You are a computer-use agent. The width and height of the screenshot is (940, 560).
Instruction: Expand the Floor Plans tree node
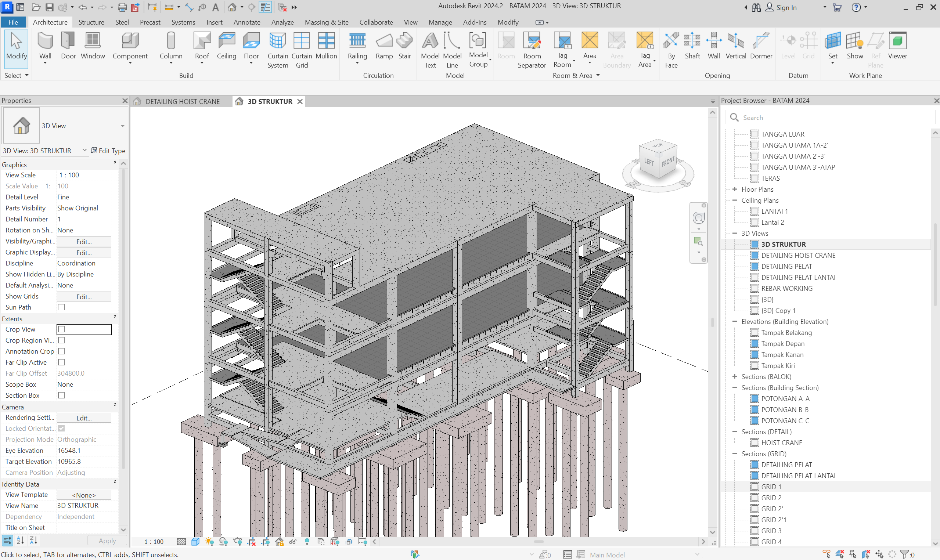tap(734, 189)
